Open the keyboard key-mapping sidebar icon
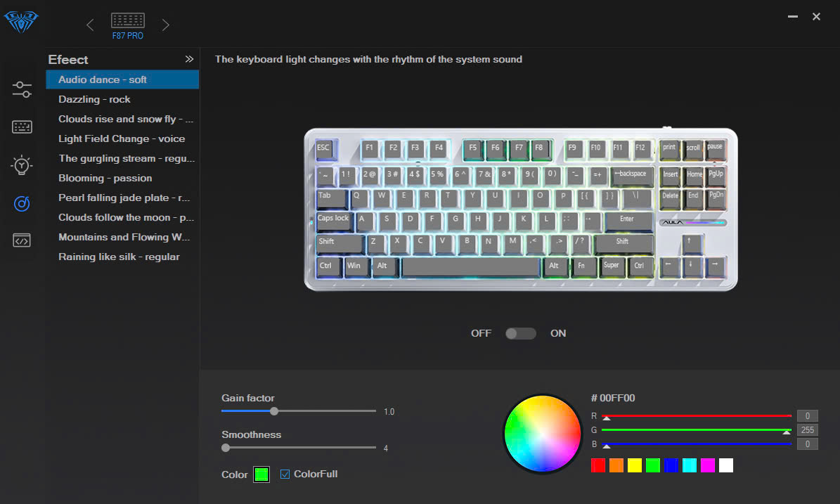This screenshot has height=504, width=840. (22, 127)
